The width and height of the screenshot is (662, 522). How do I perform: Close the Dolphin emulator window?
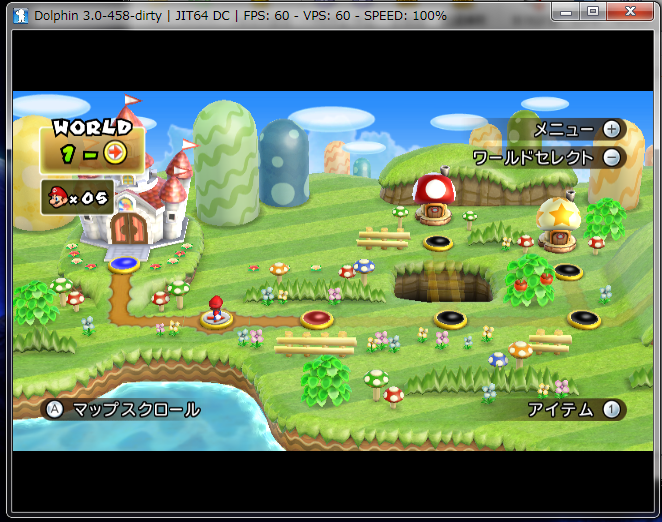[x=630, y=11]
